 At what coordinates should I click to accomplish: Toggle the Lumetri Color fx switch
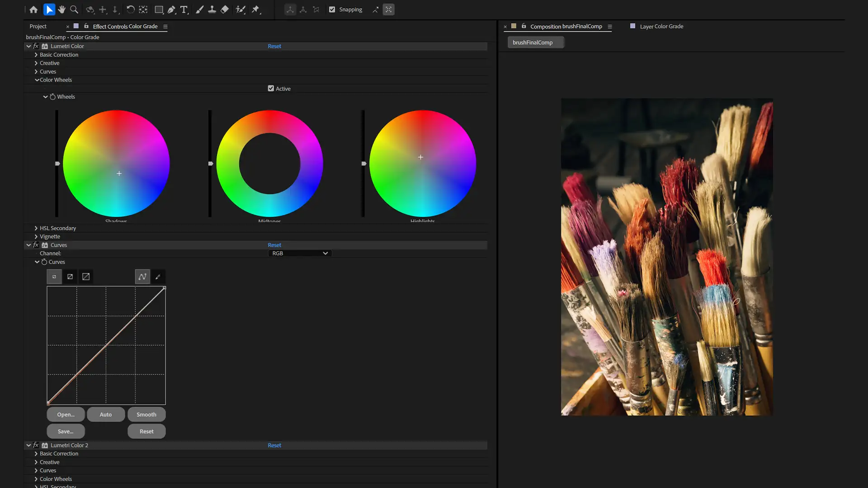tap(36, 46)
